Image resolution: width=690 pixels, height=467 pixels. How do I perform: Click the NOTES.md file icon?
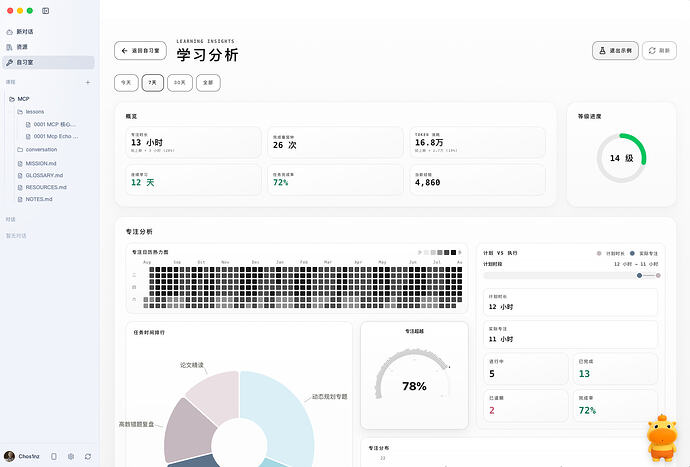(20, 199)
